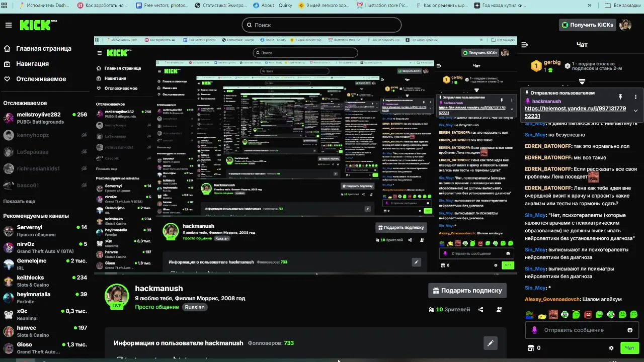The image size is (644, 362).
Task: Open "Год назад купил ки..." bookmark
Action: tap(500, 6)
